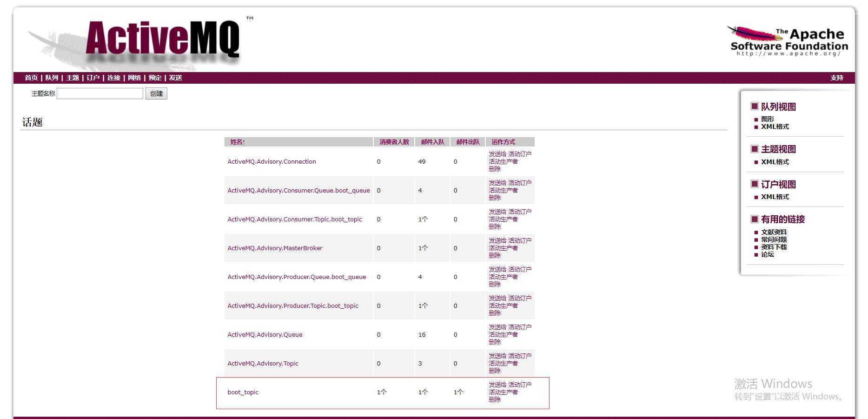
Task: Open topic ActiveMQ.Advisory.Topic
Action: (263, 363)
